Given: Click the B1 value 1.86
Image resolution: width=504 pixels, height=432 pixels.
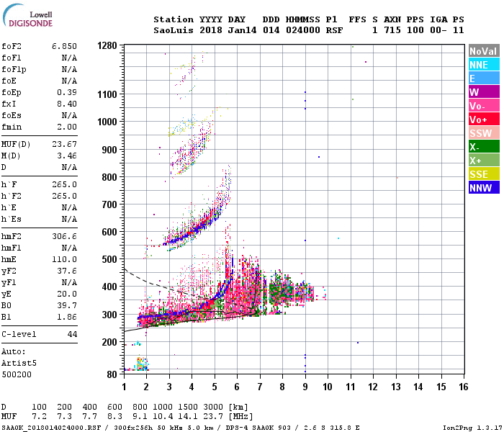Looking at the screenshot, I should pos(67,317).
